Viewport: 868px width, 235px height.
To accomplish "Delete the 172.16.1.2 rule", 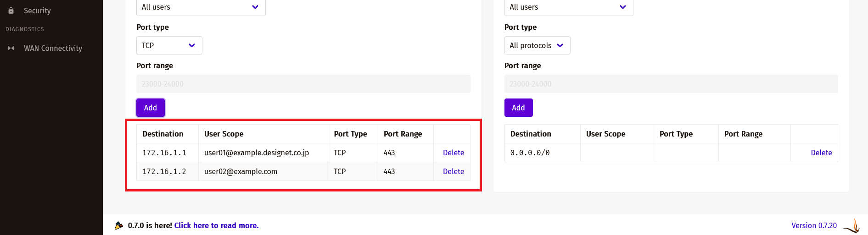I will tap(454, 171).
